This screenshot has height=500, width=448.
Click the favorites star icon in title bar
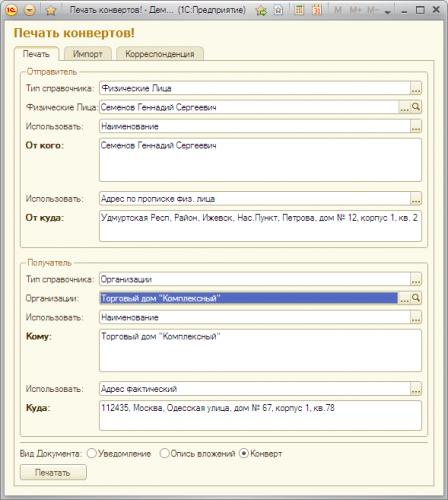51,11
